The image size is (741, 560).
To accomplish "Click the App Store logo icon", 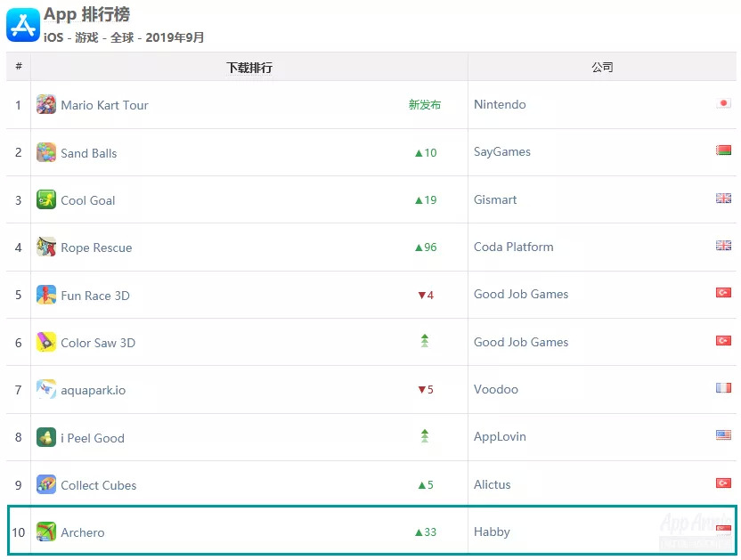I will click(23, 24).
